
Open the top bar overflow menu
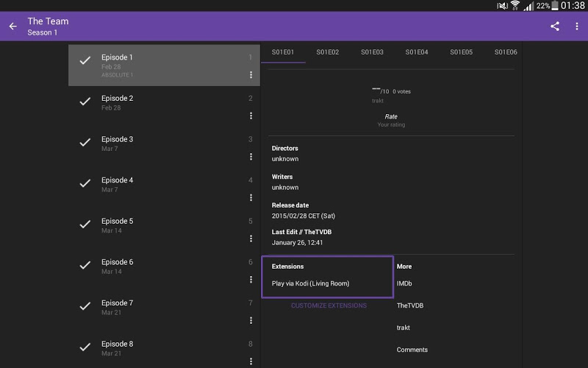[x=576, y=26]
